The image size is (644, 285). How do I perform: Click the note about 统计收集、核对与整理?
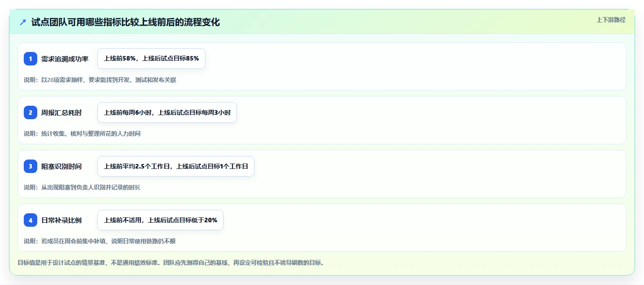(82, 134)
